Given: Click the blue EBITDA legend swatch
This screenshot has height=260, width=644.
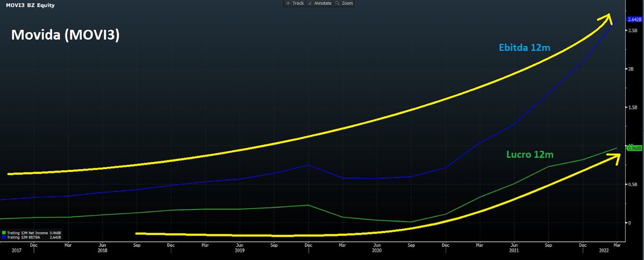Looking at the screenshot, I should [x=4, y=237].
